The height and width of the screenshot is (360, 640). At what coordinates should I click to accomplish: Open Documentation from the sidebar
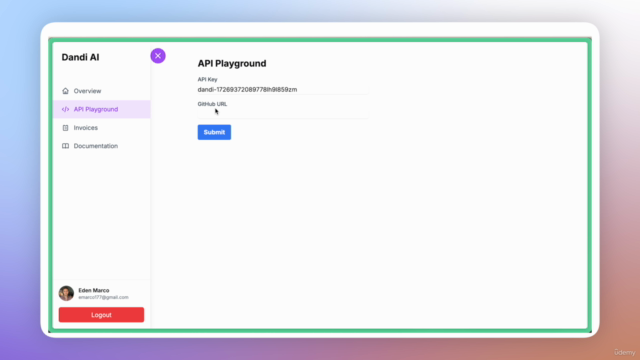[102, 146]
